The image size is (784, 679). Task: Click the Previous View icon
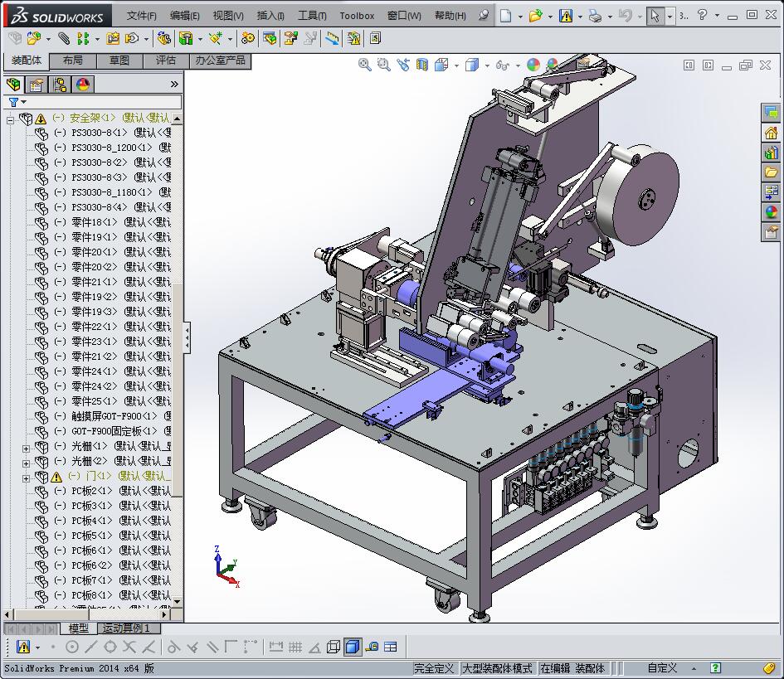click(x=403, y=65)
